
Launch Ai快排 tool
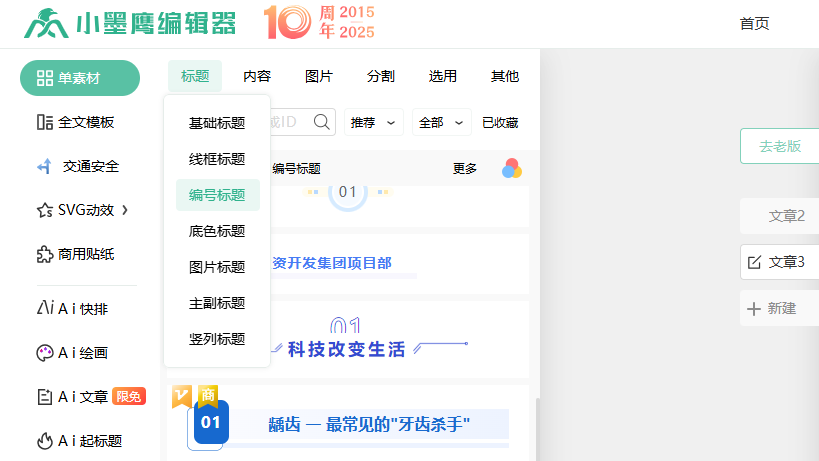[73, 309]
